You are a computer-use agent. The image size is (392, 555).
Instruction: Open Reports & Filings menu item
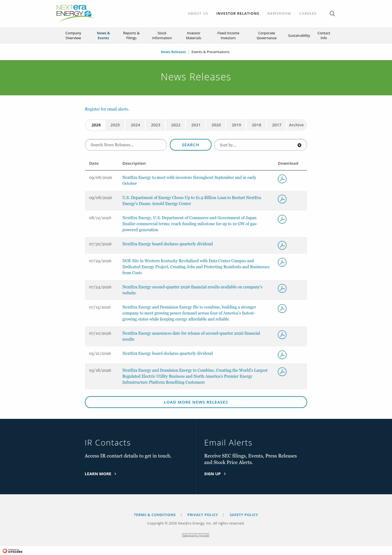click(x=131, y=35)
